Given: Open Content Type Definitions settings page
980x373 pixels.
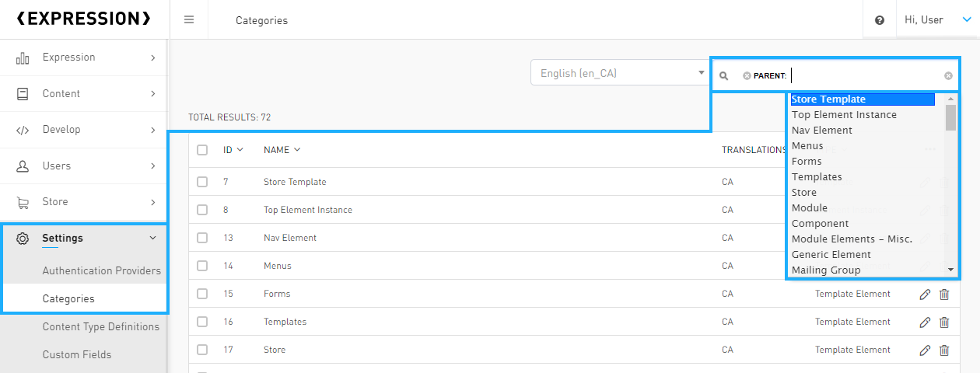Looking at the screenshot, I should tap(100, 327).
